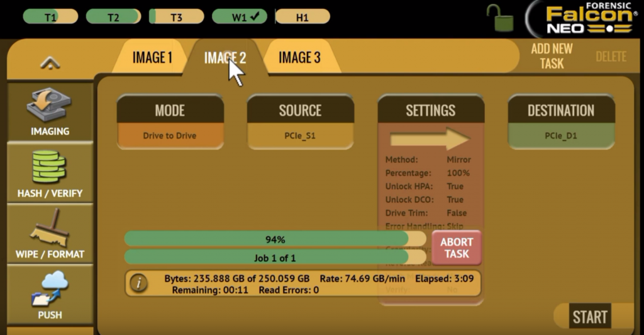Select the H1 task status pill
644x335 pixels.
(x=303, y=17)
